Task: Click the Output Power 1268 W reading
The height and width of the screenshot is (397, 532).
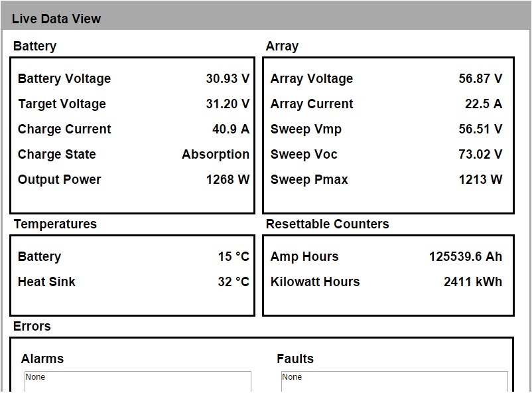Action: tap(228, 179)
